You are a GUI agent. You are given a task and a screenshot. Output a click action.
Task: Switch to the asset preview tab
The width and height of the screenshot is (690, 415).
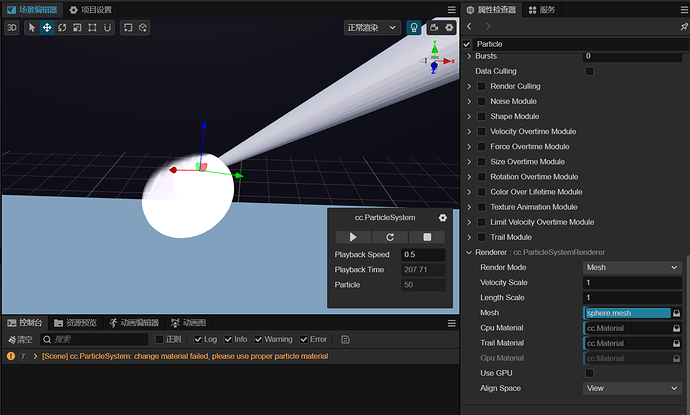point(75,323)
